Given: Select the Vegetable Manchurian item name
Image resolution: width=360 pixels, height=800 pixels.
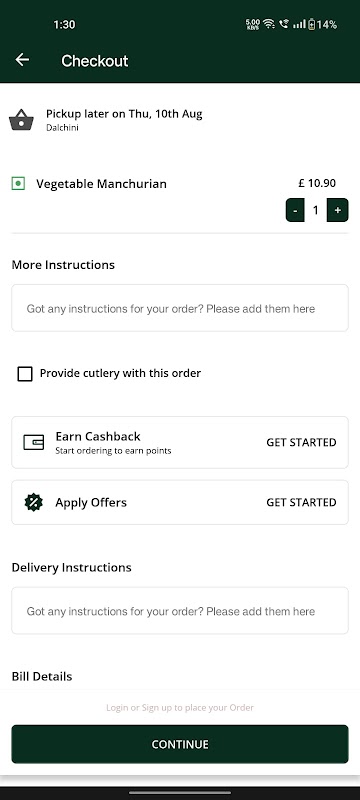Looking at the screenshot, I should click(x=101, y=184).
